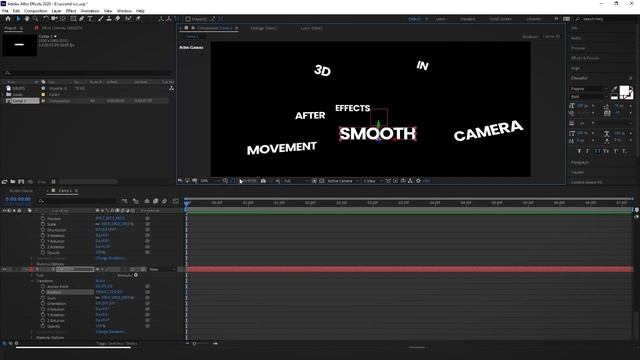
Task: Open the Layer menu
Action: click(57, 11)
